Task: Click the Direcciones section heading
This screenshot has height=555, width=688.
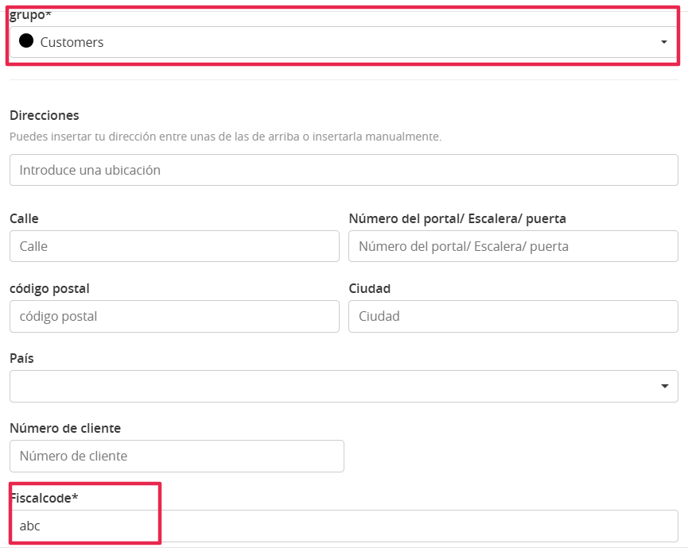Action: (44, 115)
